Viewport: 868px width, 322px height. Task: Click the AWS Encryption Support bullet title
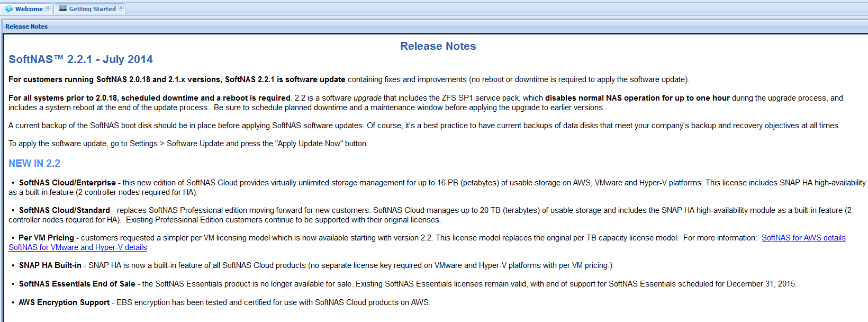tap(64, 302)
